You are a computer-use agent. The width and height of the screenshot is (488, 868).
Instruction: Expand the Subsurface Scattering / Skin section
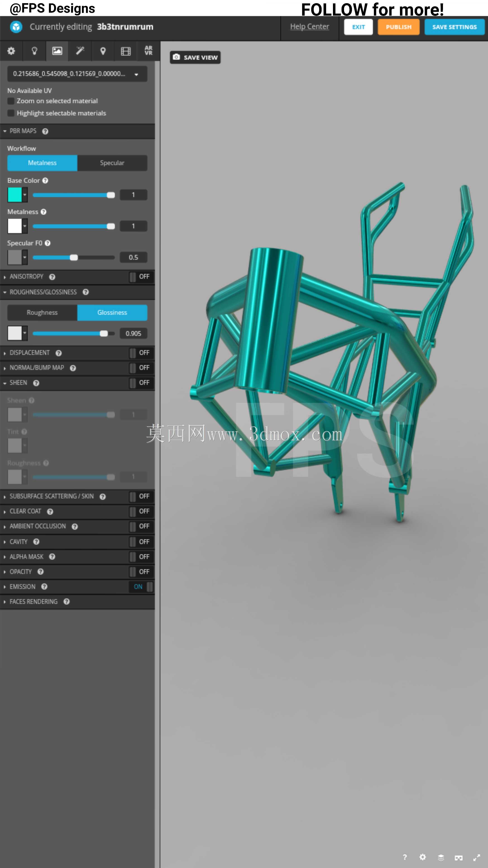[x=5, y=497]
